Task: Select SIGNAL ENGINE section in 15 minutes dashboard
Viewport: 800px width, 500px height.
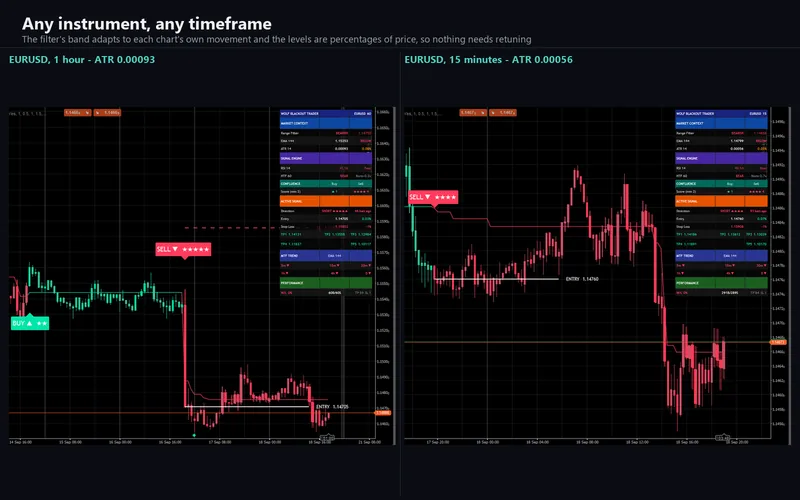Action: 721,158
